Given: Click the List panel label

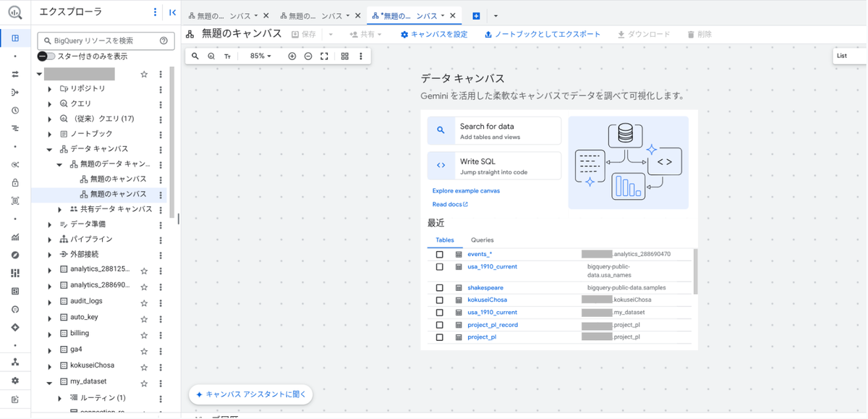Looking at the screenshot, I should coord(842,56).
